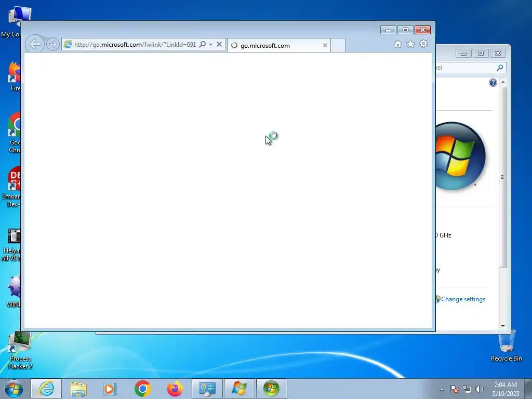This screenshot has width=532, height=399.
Task: Open Help in the System window
Action: click(493, 83)
